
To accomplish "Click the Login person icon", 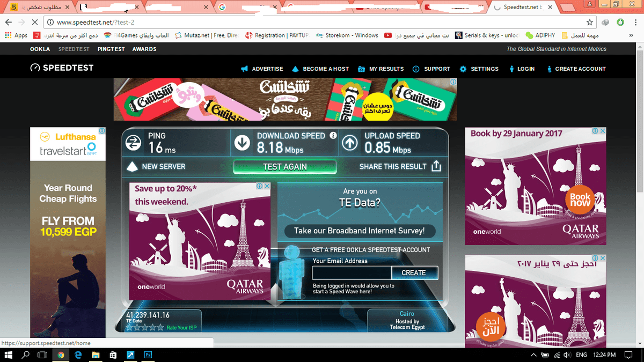I will pos(512,69).
